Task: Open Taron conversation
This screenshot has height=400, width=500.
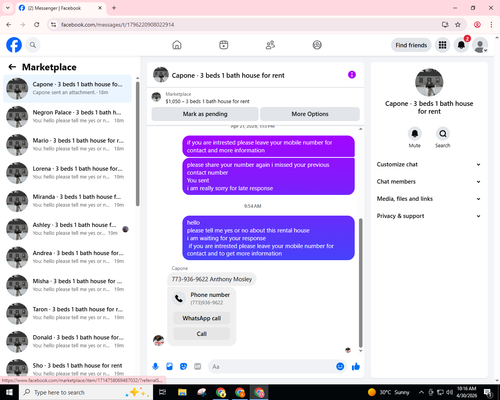Action: tap(67, 313)
